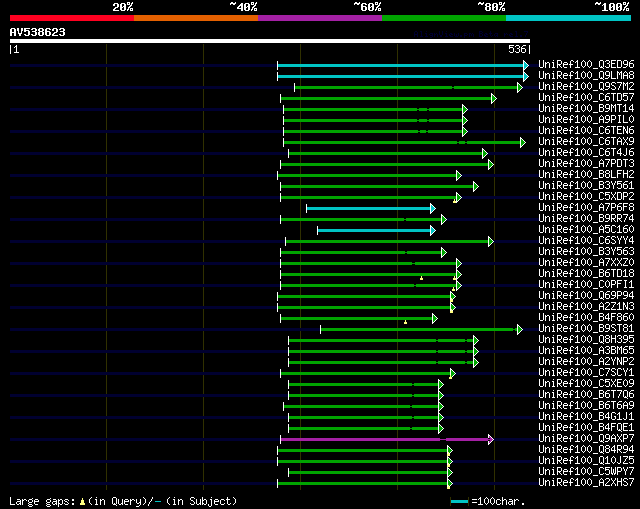Select the UniRef100_A7XXZ0 label
640x509 pixels.
586,263
